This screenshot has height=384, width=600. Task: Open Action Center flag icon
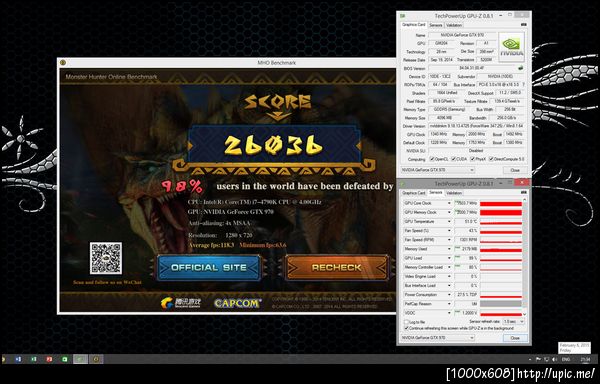point(538,360)
